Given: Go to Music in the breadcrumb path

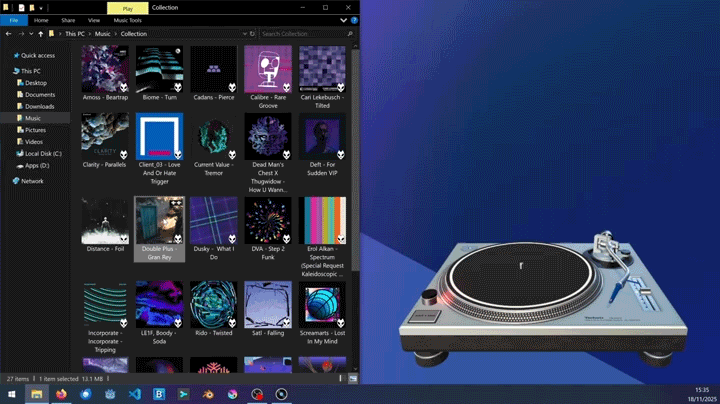Looking at the screenshot, I should coord(102,34).
